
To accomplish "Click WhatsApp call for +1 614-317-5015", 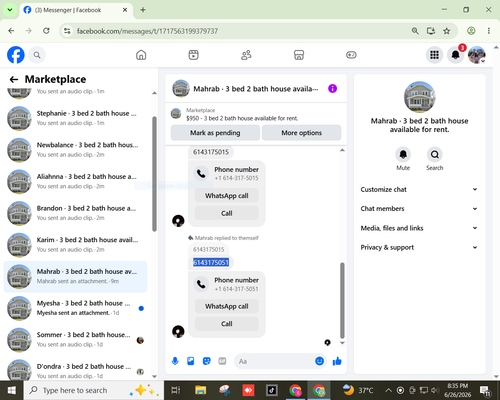I will click(227, 196).
